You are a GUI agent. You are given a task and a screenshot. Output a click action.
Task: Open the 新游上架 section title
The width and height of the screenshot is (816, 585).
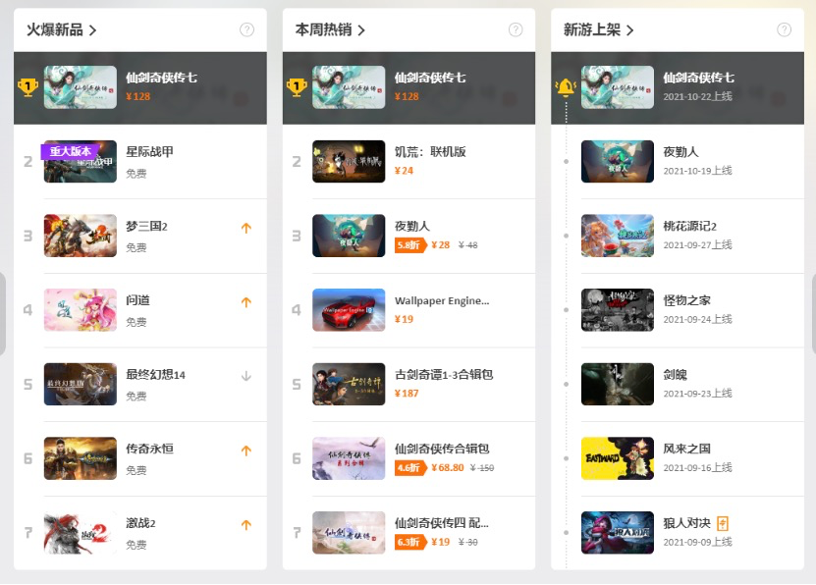point(592,30)
